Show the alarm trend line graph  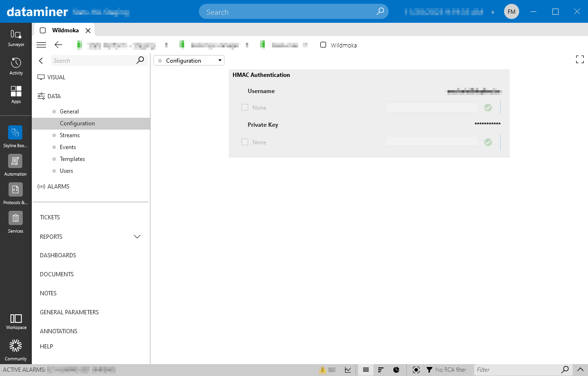tap(348, 370)
